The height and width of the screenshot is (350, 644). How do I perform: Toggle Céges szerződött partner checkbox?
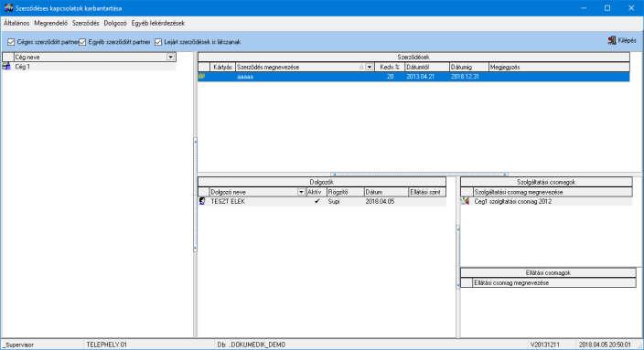pyautogui.click(x=11, y=42)
